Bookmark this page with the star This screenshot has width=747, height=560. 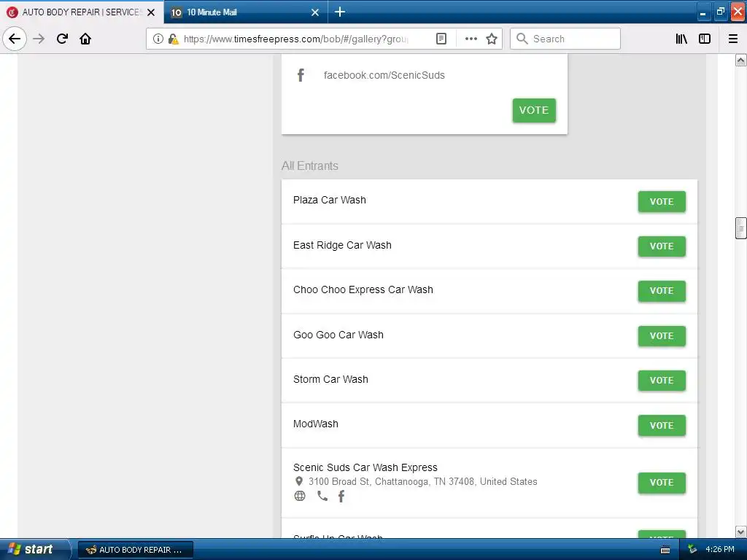492,39
